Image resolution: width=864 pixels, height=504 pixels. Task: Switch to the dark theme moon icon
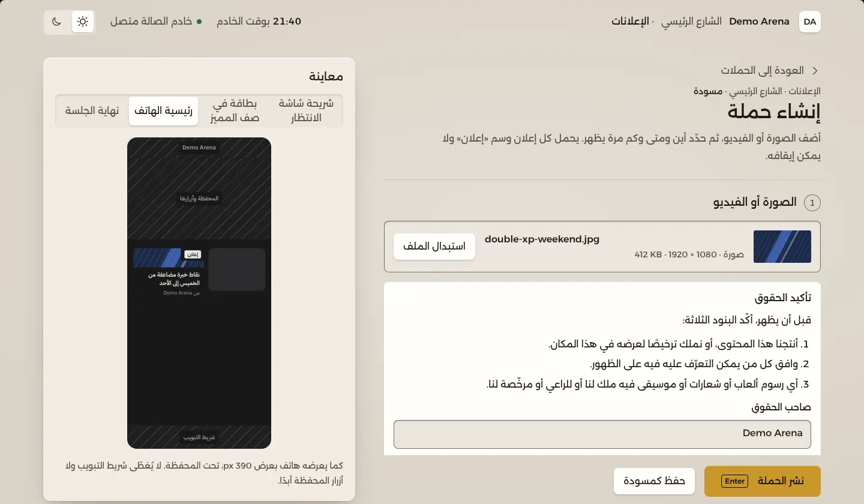click(56, 22)
